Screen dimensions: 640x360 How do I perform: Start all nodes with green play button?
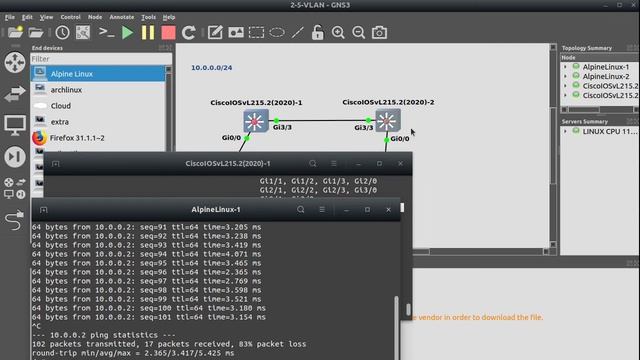coord(127,32)
